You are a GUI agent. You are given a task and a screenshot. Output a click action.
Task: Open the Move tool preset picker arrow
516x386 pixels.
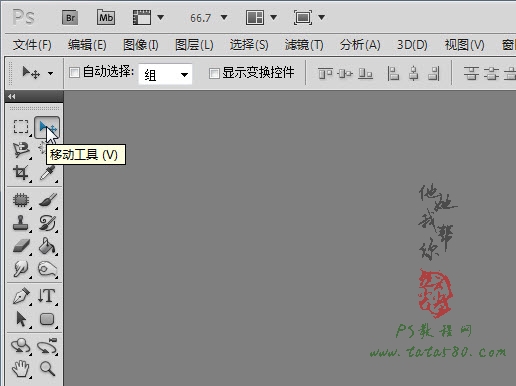(50, 73)
